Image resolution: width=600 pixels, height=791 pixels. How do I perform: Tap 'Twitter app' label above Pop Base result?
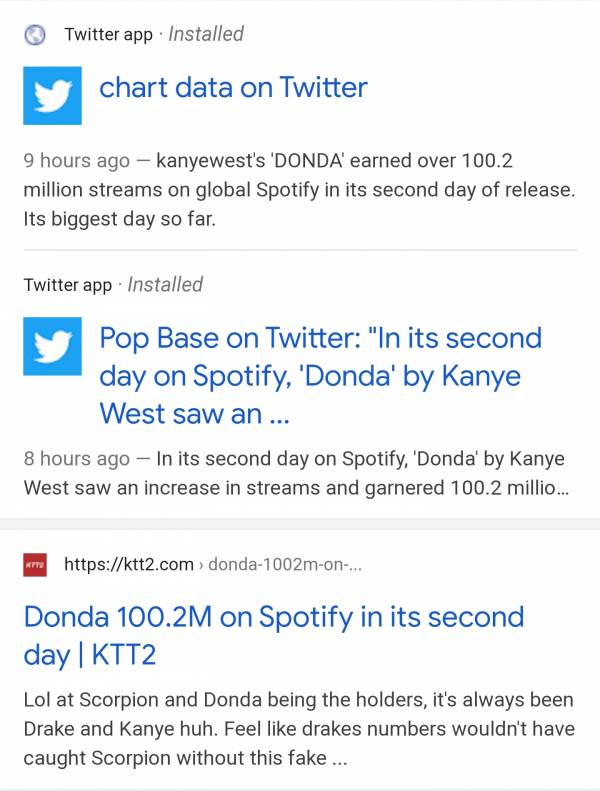[68, 285]
